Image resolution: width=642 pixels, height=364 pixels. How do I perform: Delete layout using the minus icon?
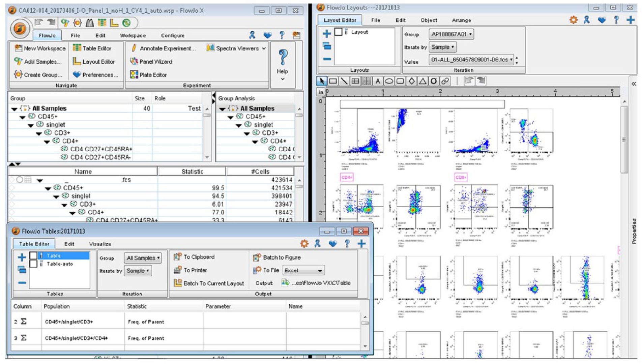(326, 59)
